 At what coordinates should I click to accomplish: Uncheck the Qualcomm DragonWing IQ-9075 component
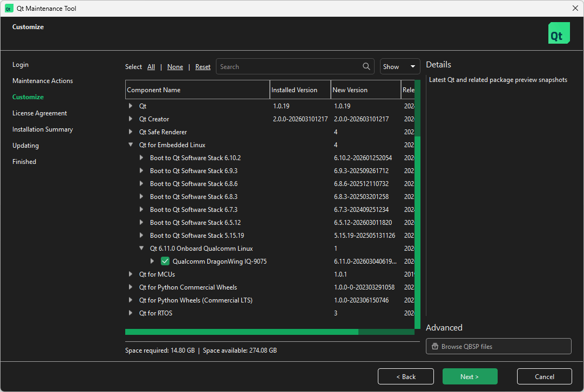[165, 261]
